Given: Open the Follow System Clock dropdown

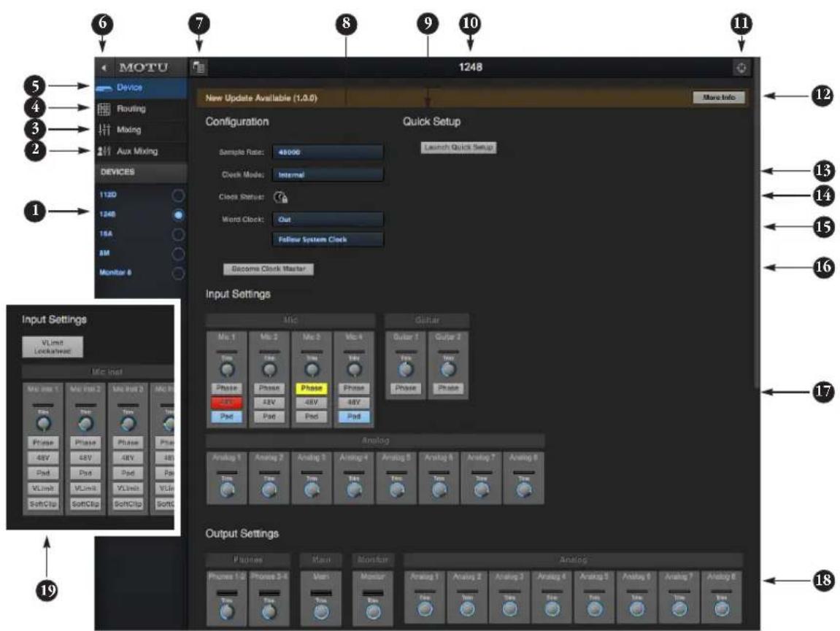Looking at the screenshot, I should coord(328,239).
